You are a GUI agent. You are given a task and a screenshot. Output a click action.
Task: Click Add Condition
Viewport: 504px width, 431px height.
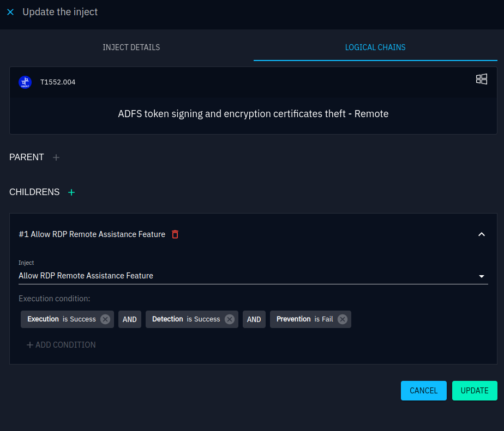(61, 345)
